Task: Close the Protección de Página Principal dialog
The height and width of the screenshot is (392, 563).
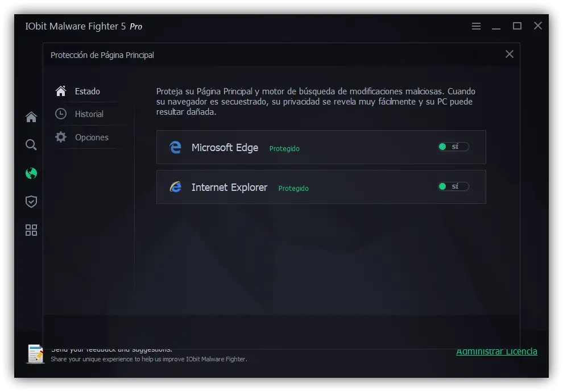Action: pyautogui.click(x=510, y=54)
